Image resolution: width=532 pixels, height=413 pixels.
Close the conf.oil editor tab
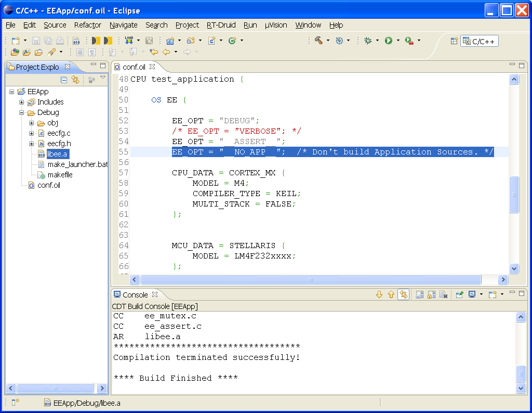[x=152, y=67]
